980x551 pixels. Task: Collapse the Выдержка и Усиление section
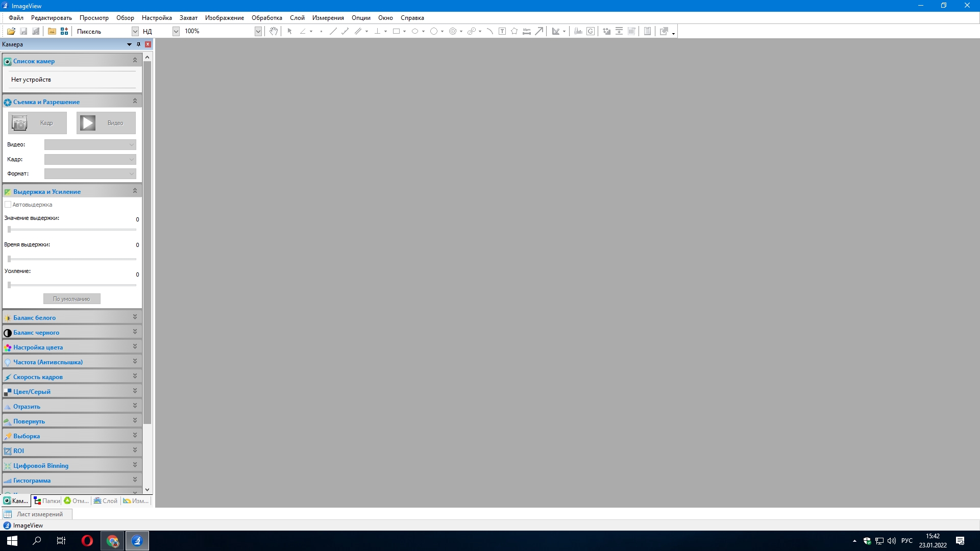[x=135, y=191]
